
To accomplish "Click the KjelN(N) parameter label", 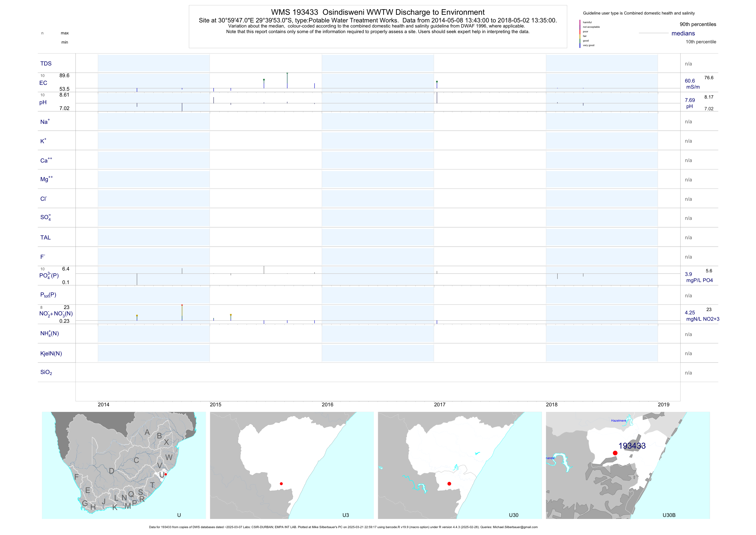I will [x=51, y=354].
